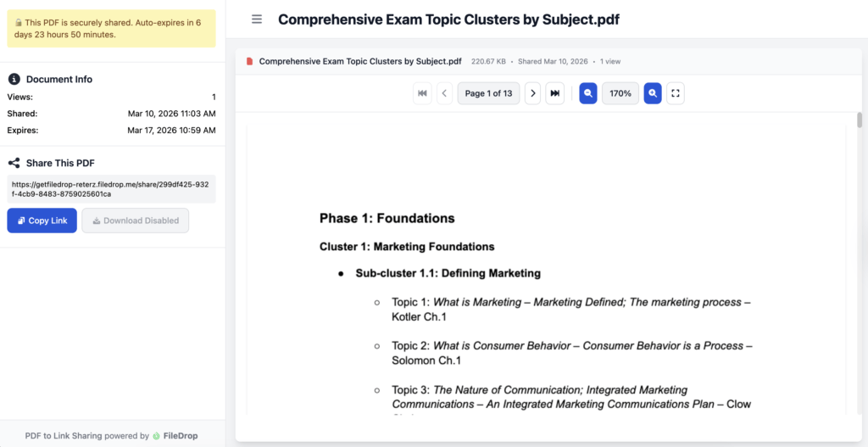Screen dimensions: 868x447
Task: Skip to the last page of the PDF
Action: tap(555, 93)
